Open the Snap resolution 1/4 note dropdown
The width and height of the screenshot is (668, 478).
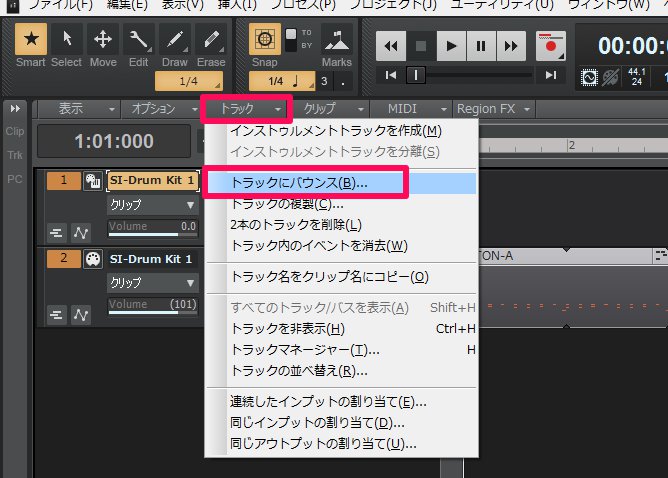(x=282, y=81)
